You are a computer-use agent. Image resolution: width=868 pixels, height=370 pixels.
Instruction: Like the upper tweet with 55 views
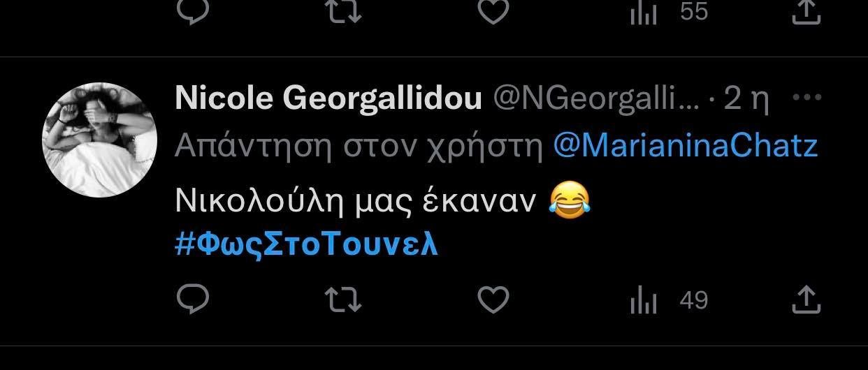click(493, 12)
